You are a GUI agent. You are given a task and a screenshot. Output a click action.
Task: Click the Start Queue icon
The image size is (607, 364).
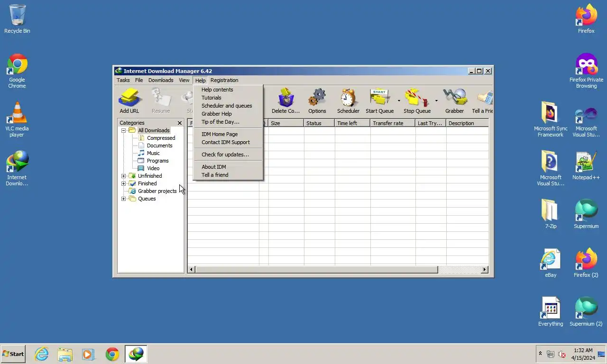[379, 100]
